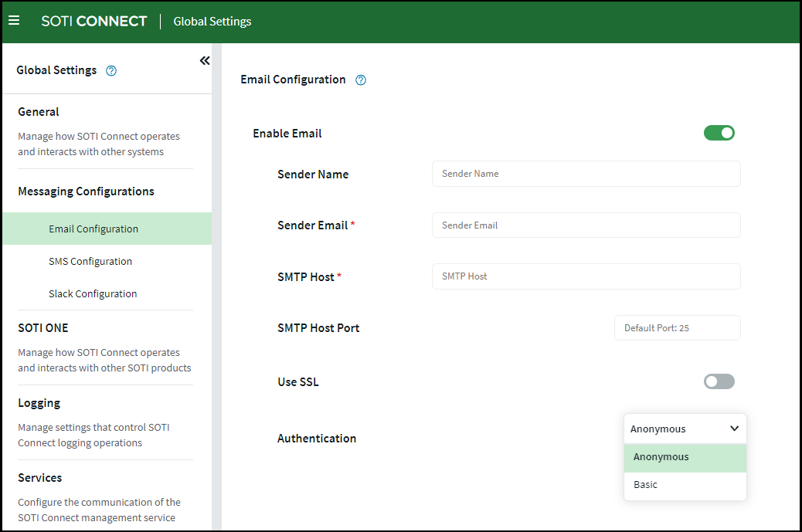Focus the Sender Email input field
This screenshot has height=532, width=802.
(x=586, y=225)
